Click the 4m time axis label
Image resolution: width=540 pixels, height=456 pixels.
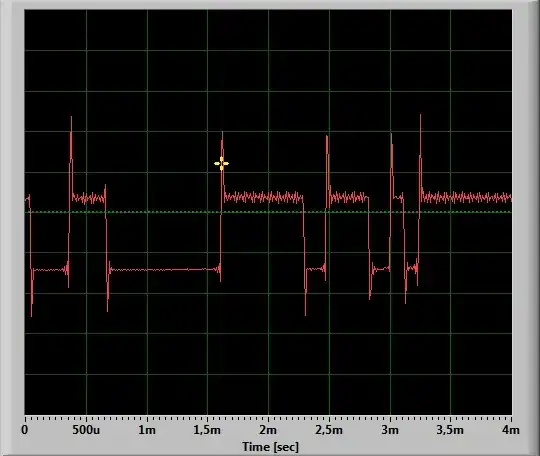[511, 430]
